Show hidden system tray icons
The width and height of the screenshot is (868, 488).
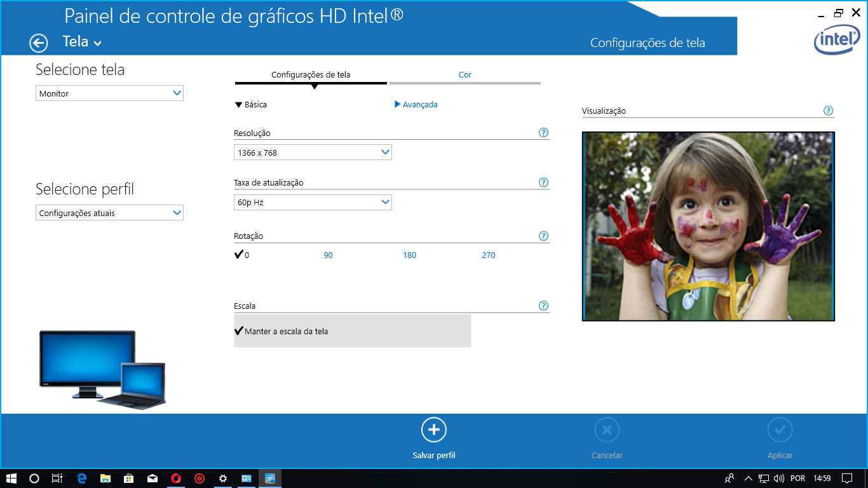(749, 478)
